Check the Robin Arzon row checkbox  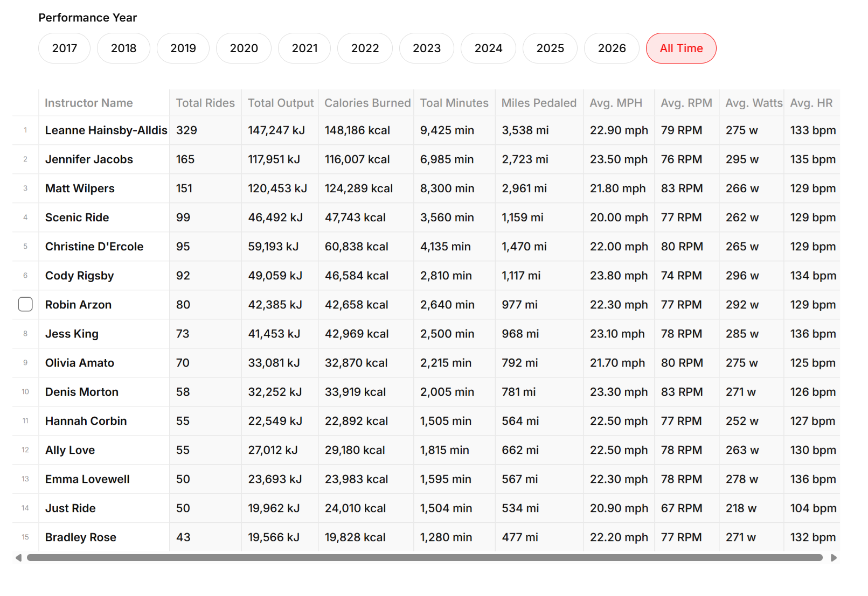[x=25, y=304]
